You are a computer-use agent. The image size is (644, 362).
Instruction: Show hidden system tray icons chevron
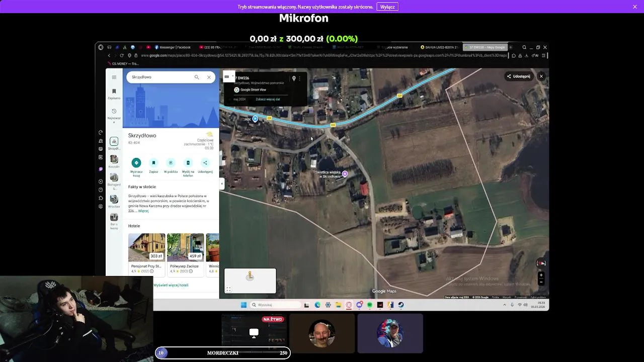[505, 305]
